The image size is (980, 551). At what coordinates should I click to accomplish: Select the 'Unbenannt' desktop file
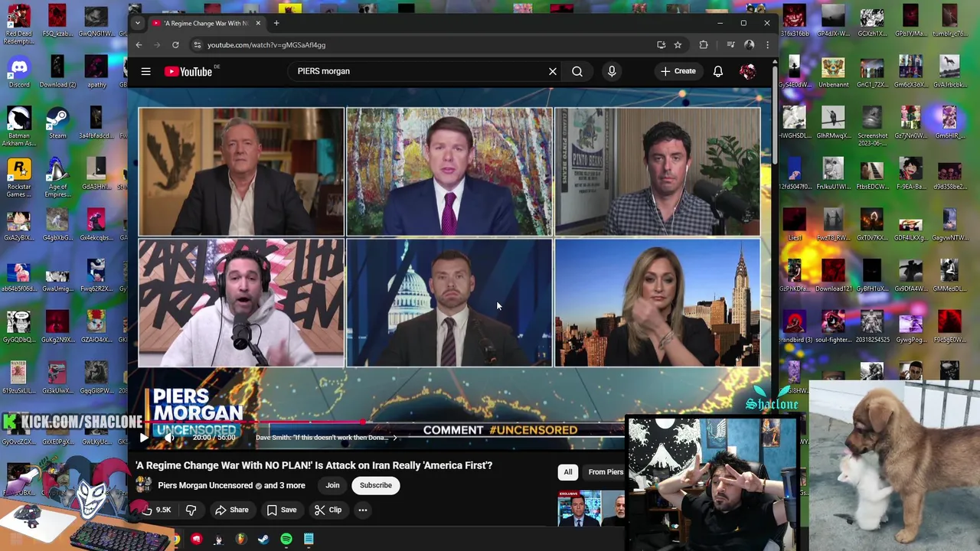point(833,70)
